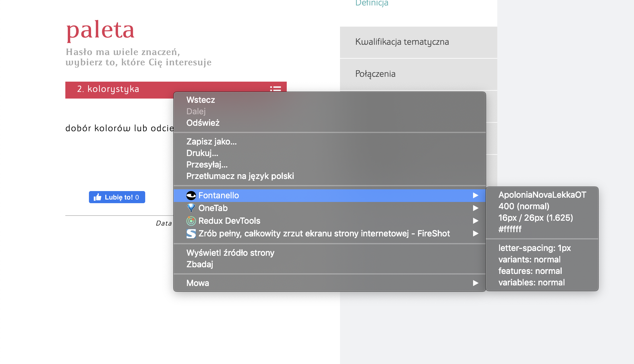Click the FireShot S icon

pos(191,234)
